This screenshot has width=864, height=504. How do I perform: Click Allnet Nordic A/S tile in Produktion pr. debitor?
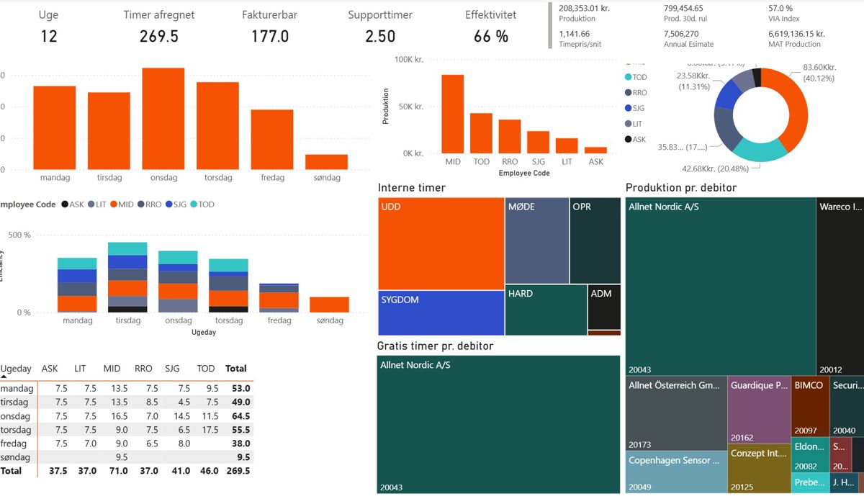721,286
